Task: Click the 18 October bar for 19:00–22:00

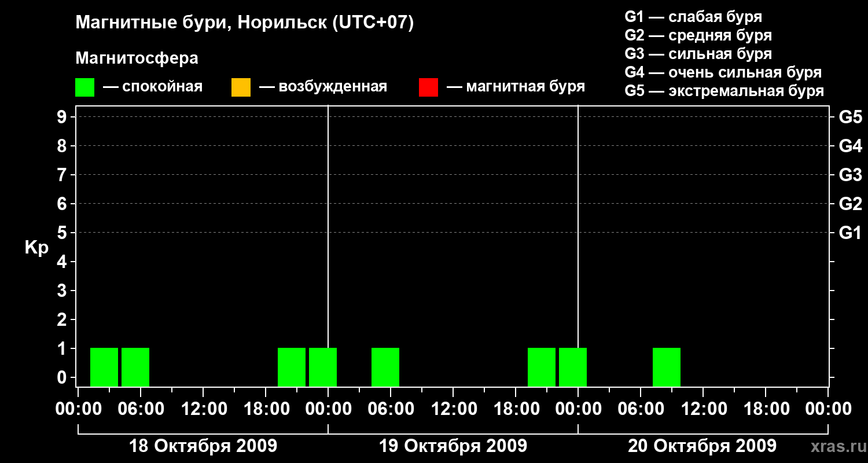Action: click(x=292, y=368)
